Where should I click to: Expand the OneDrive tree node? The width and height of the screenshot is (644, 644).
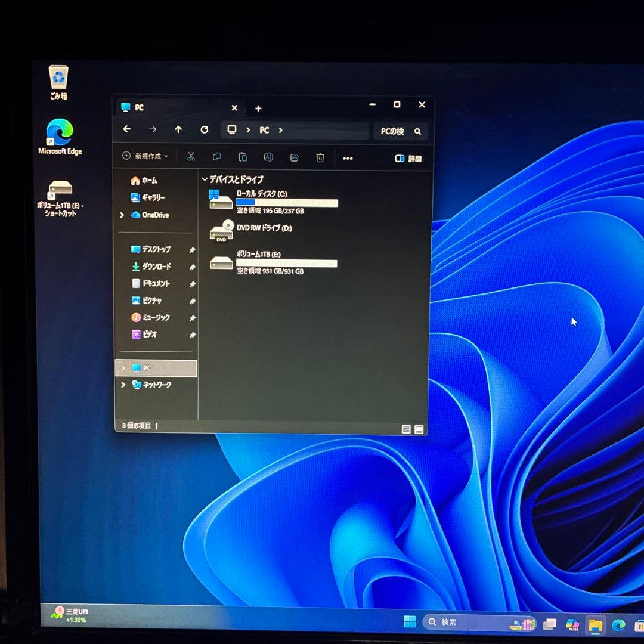[x=122, y=215]
